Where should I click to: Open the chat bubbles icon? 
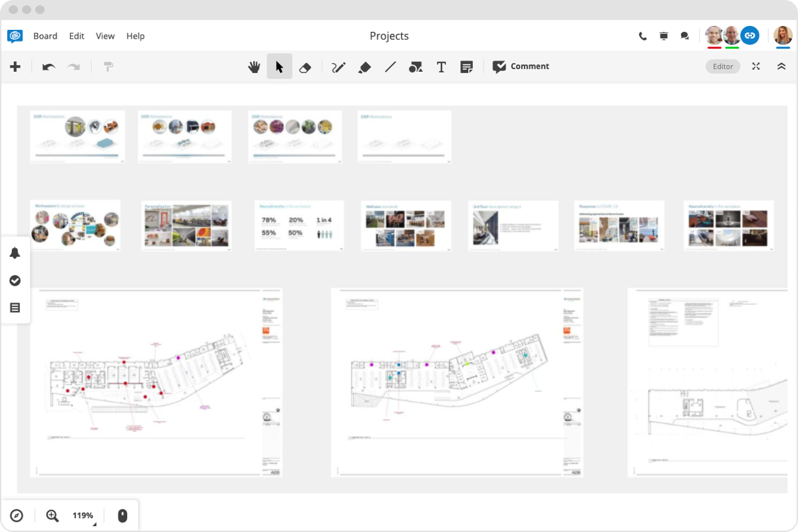pyautogui.click(x=685, y=36)
